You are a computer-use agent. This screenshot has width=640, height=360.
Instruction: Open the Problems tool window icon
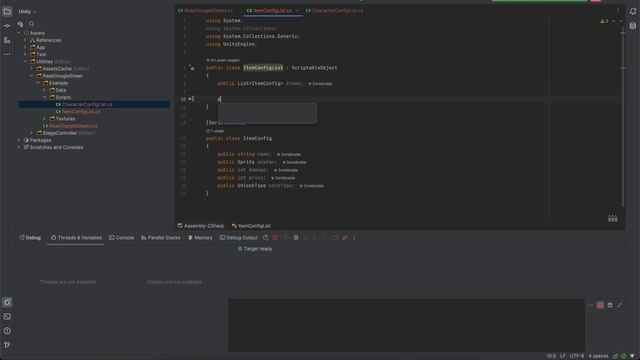tap(7, 331)
